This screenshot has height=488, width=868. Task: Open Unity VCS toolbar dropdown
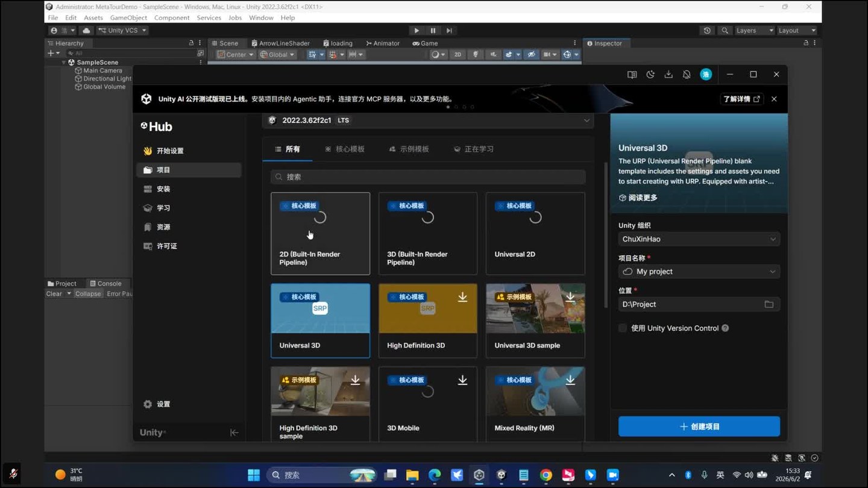(x=122, y=31)
